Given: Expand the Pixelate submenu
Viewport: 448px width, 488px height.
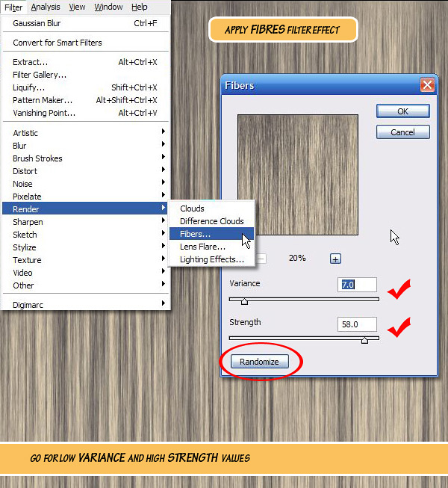Looking at the screenshot, I should (86, 197).
